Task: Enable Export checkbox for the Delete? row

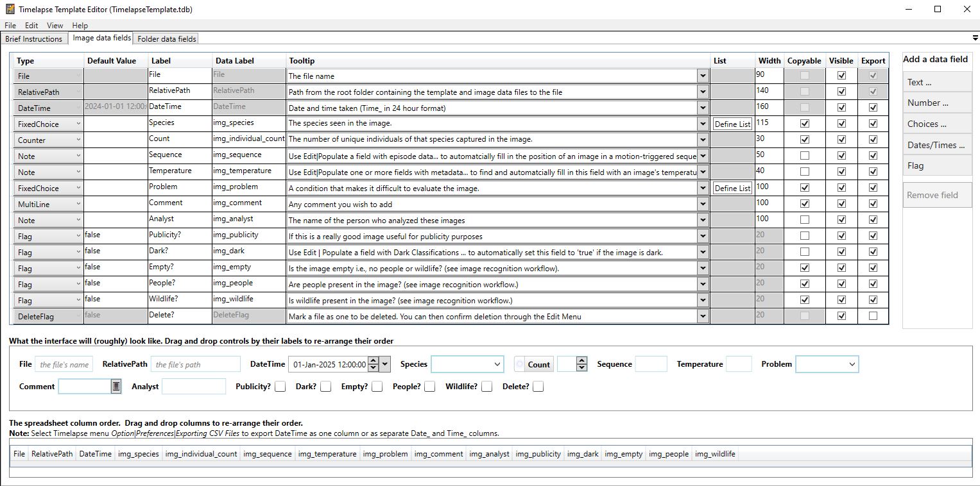Action: pyautogui.click(x=873, y=316)
